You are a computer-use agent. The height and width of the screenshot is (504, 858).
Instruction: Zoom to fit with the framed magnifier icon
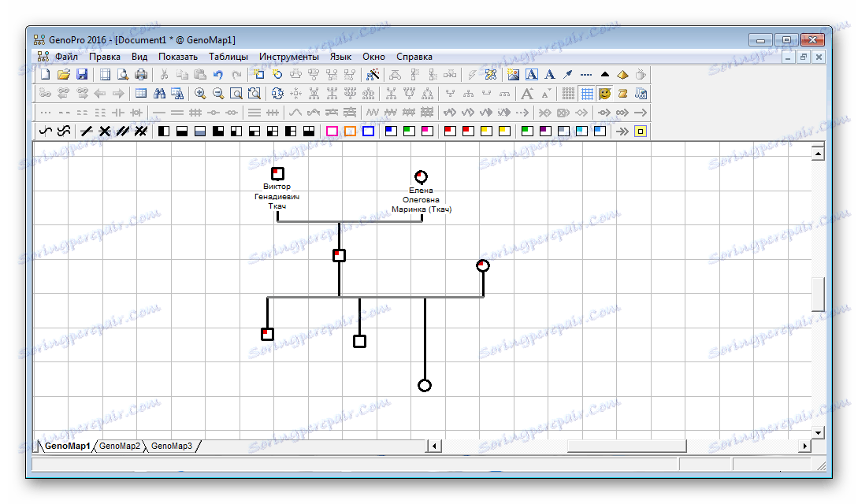click(x=236, y=94)
